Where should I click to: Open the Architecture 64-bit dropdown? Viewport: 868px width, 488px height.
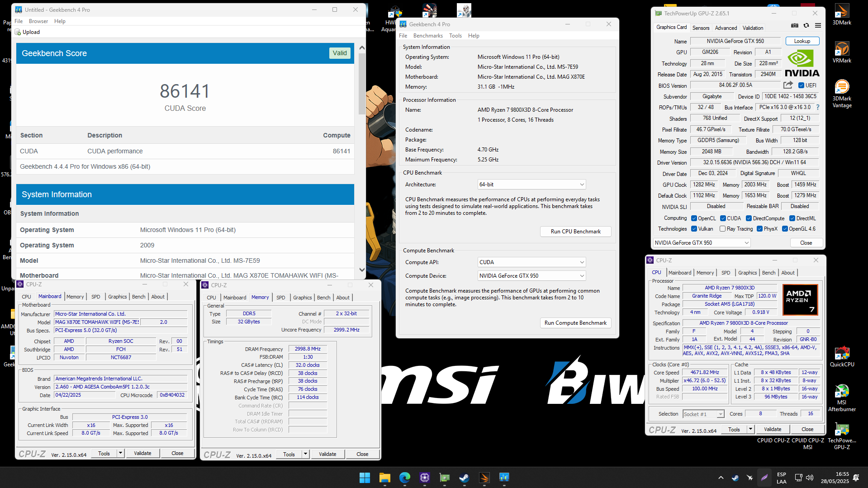click(531, 185)
